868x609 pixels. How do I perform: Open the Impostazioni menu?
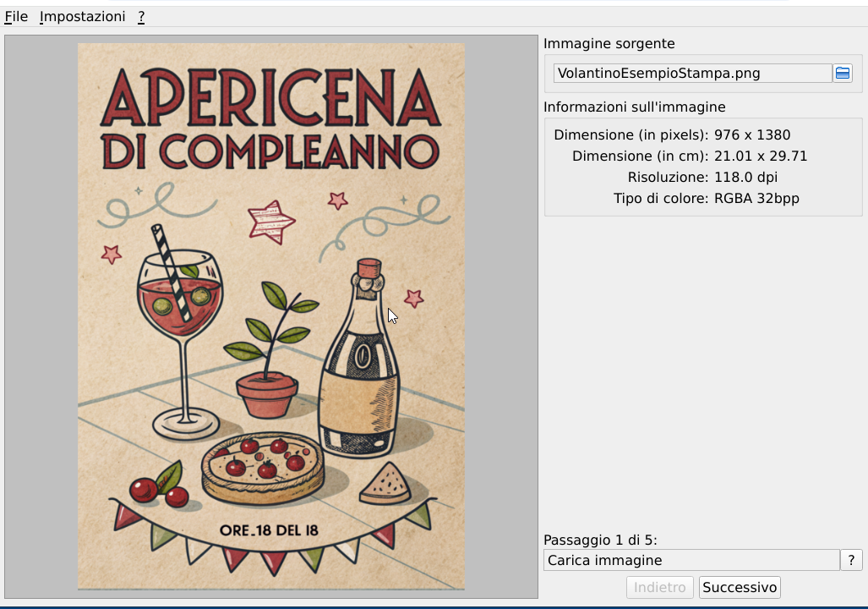pyautogui.click(x=82, y=17)
